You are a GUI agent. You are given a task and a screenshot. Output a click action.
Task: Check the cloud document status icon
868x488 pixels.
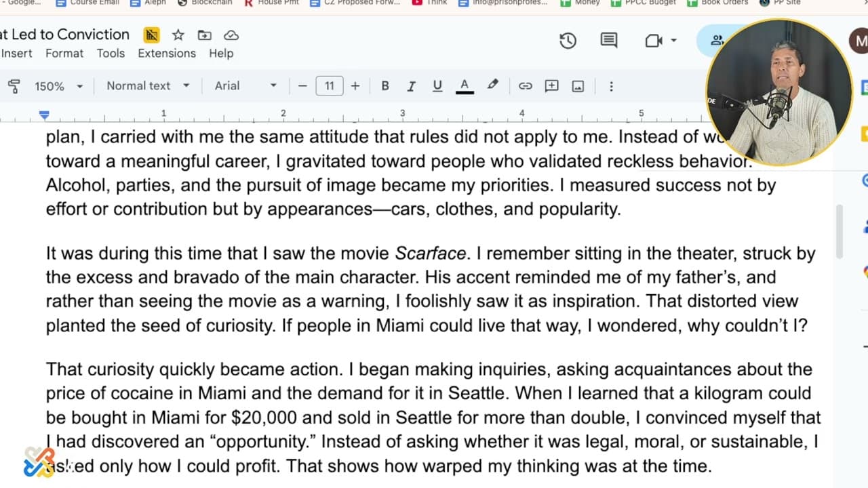pos(231,35)
